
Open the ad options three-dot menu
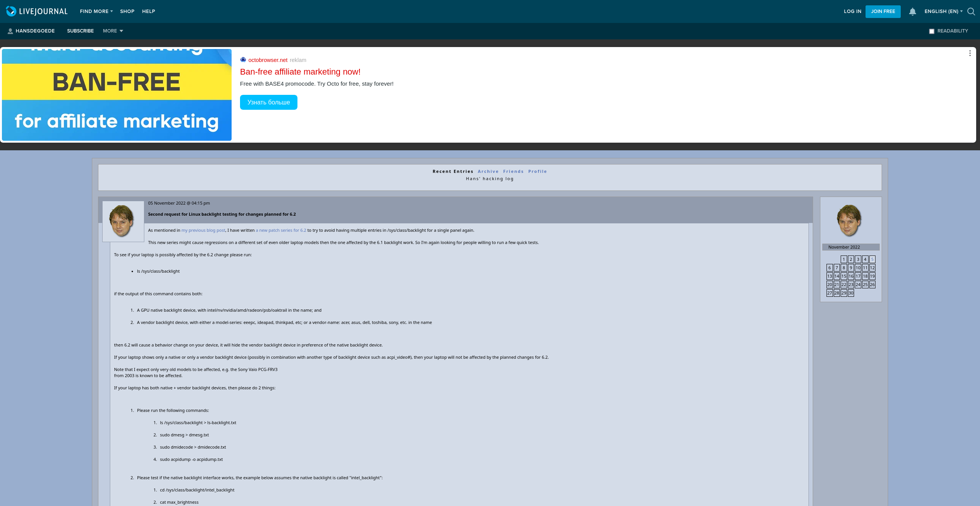(969, 53)
